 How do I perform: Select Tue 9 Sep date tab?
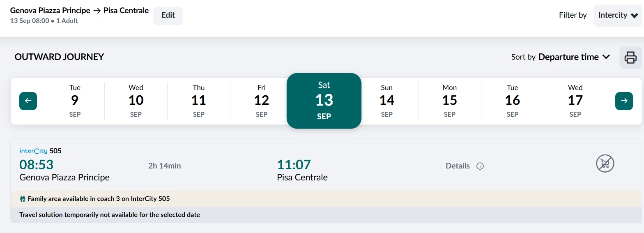(75, 101)
